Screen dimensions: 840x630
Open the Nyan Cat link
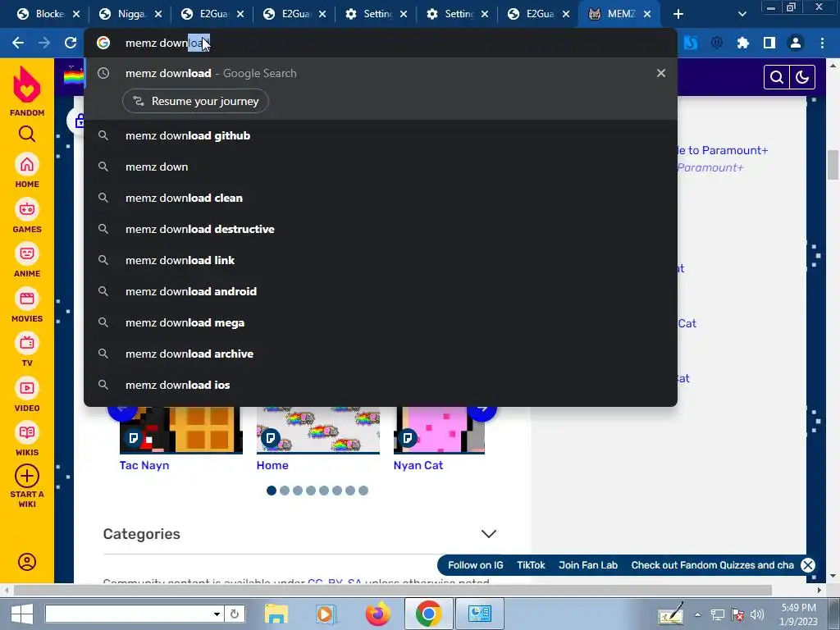tap(418, 465)
